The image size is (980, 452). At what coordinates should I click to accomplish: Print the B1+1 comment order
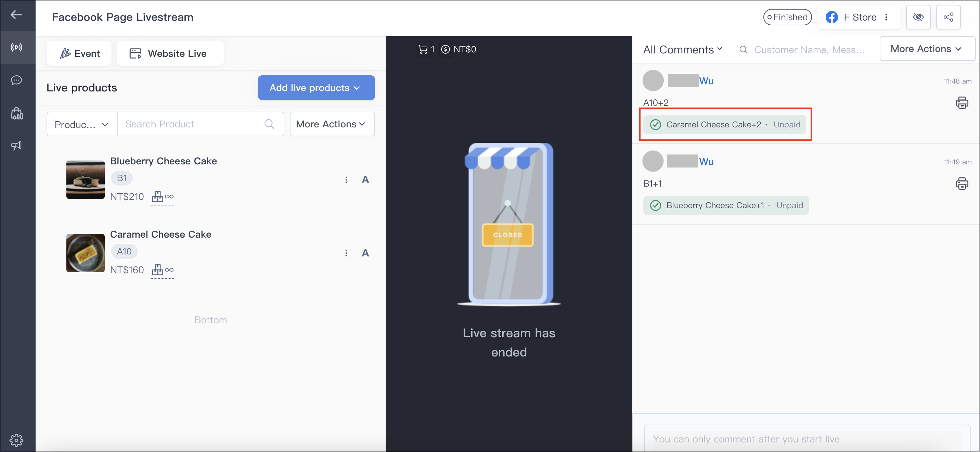click(x=962, y=184)
